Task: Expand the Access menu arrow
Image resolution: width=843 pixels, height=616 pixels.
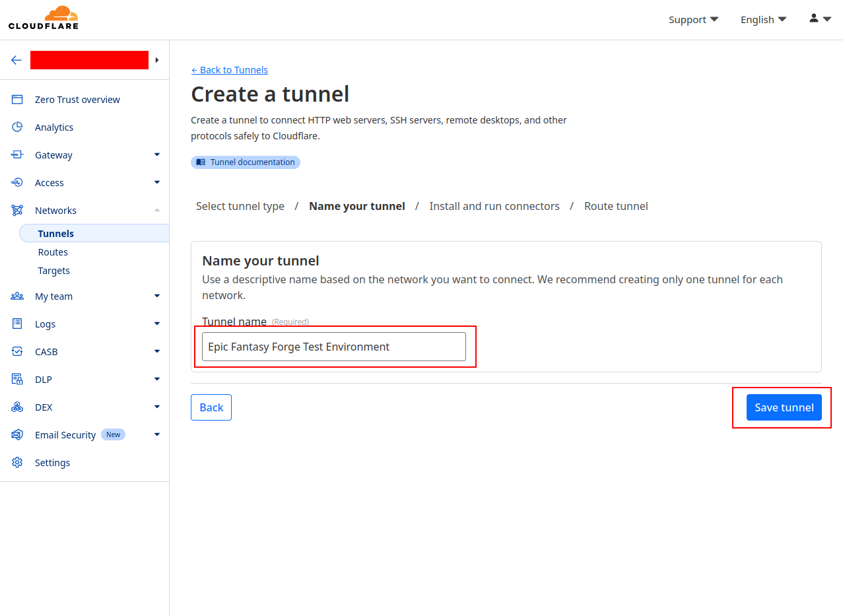Action: coord(157,182)
